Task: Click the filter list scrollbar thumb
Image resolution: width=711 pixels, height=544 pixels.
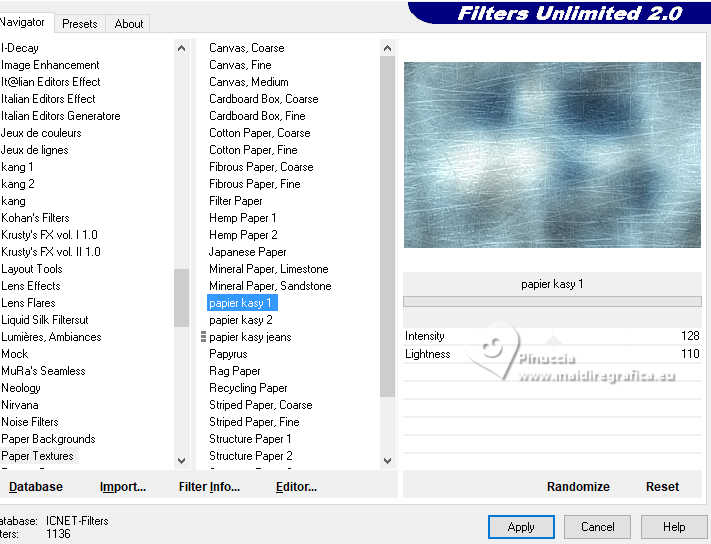Action: coord(387,227)
